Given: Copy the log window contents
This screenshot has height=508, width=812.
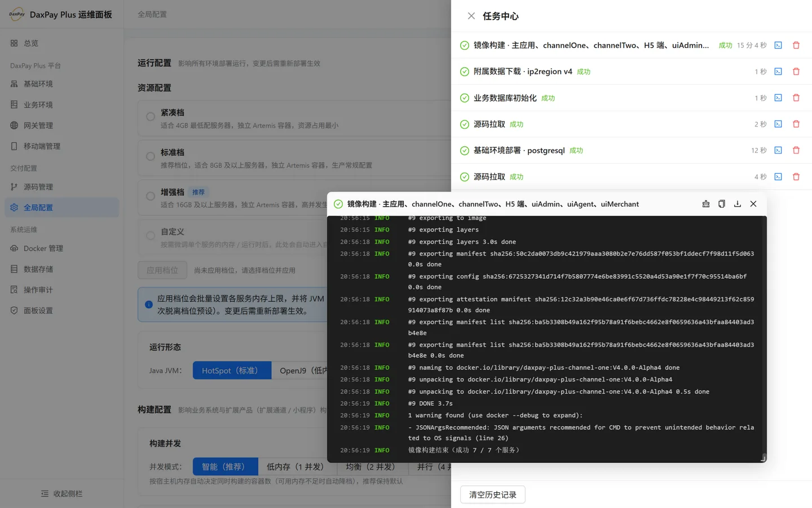Looking at the screenshot, I should 722,204.
